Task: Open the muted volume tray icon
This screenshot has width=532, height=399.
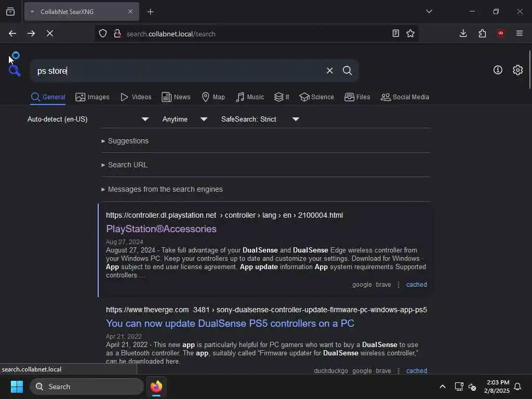Action: 472,387
